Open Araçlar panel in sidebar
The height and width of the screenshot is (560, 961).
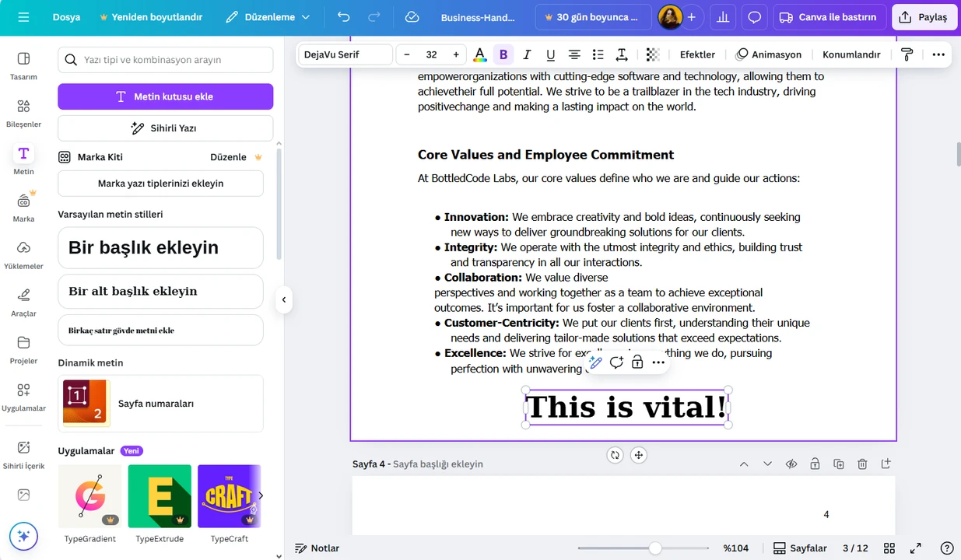[x=23, y=302]
